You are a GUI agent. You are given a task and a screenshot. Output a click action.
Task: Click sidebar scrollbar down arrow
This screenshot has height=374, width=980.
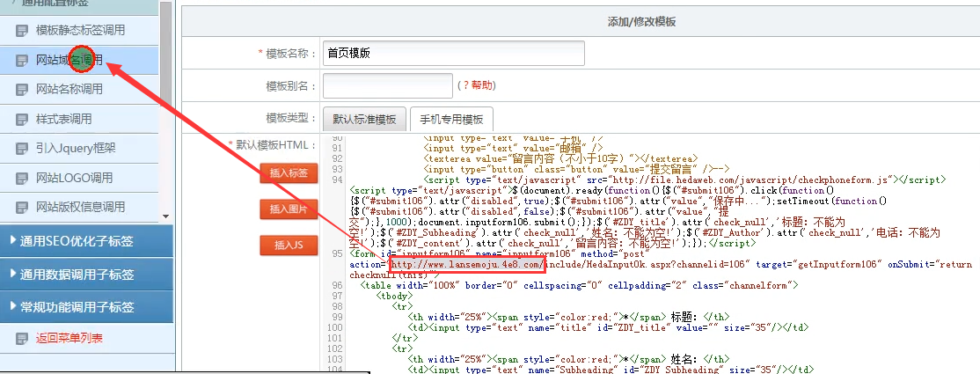[x=166, y=216]
